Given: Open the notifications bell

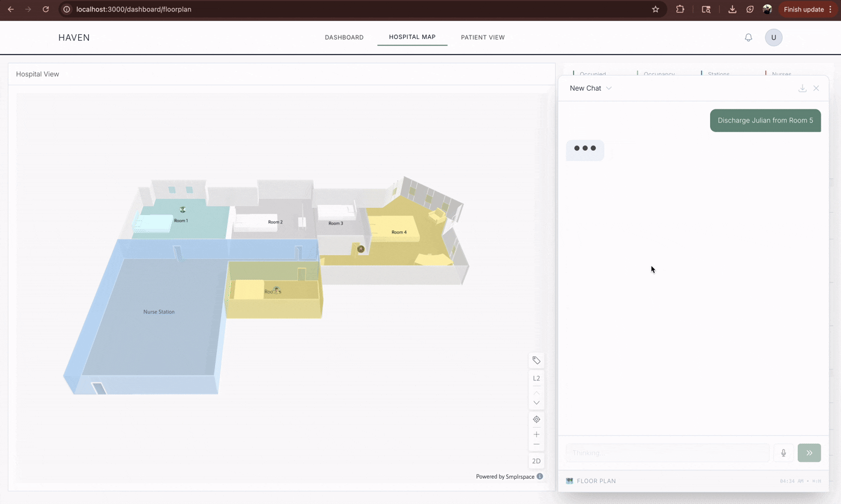Looking at the screenshot, I should tap(748, 37).
